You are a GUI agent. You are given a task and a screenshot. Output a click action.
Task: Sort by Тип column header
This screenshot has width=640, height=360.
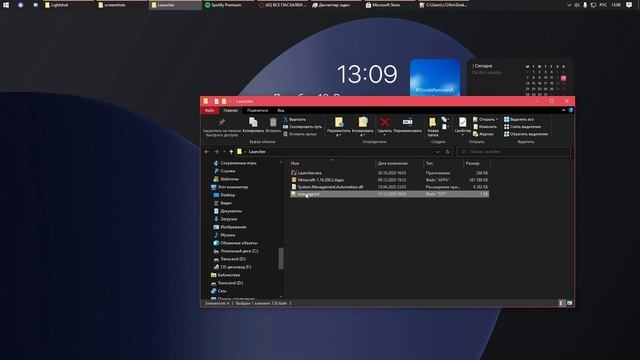pos(443,163)
